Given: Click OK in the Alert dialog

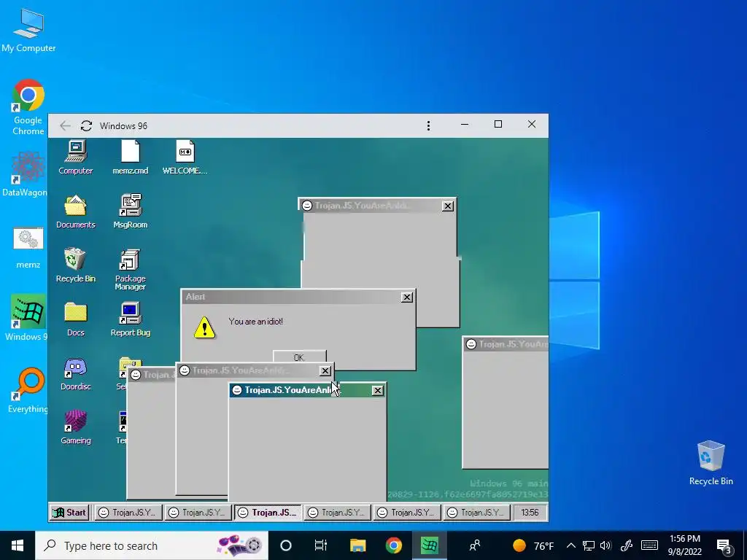Looking at the screenshot, I should coord(299,357).
